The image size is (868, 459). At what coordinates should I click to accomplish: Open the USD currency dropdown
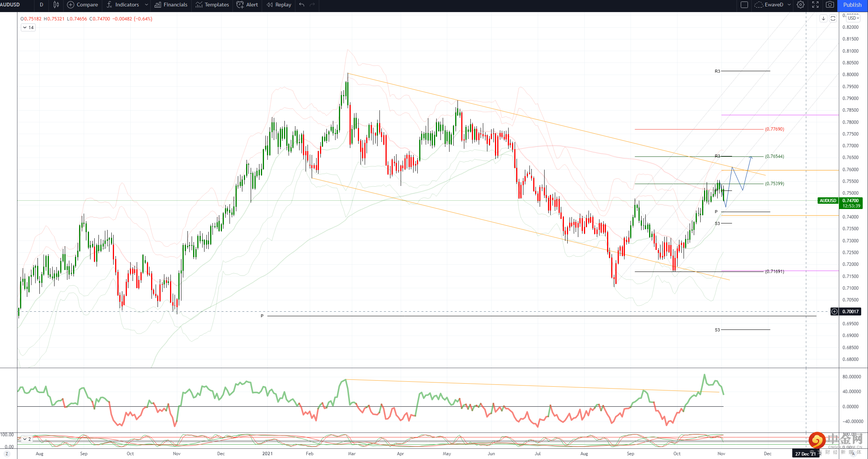click(853, 18)
